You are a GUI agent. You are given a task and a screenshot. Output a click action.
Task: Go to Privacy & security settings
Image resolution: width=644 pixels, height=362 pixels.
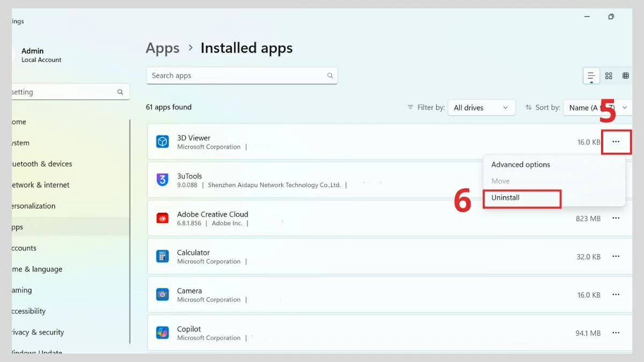click(38, 332)
